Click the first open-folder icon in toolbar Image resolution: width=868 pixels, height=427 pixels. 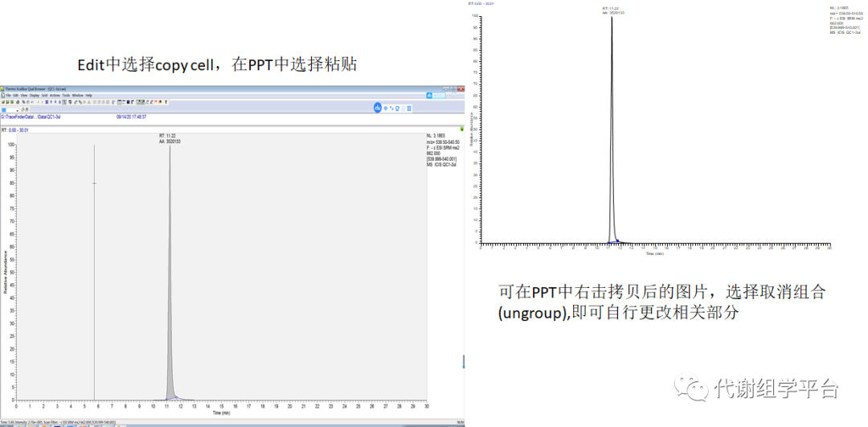point(2,102)
